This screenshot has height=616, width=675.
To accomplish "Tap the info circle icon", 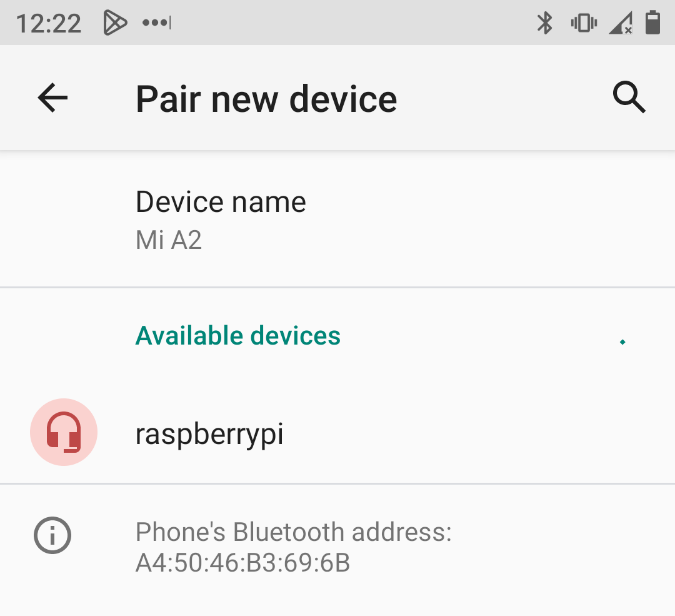I will point(52,535).
